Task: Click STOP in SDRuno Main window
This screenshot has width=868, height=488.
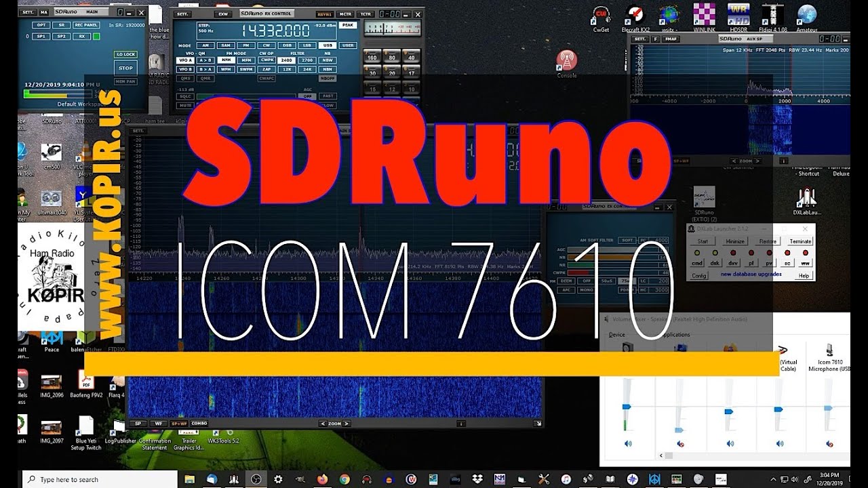Action: coord(125,68)
